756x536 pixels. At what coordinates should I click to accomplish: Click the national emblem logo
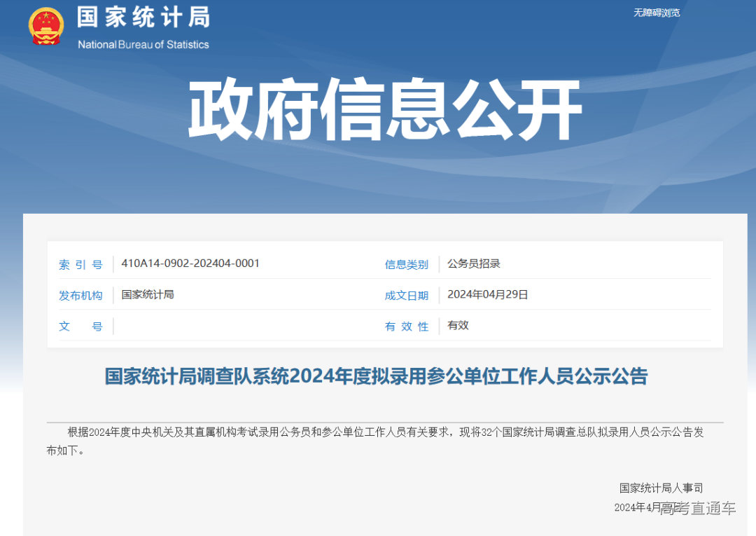click(x=45, y=27)
